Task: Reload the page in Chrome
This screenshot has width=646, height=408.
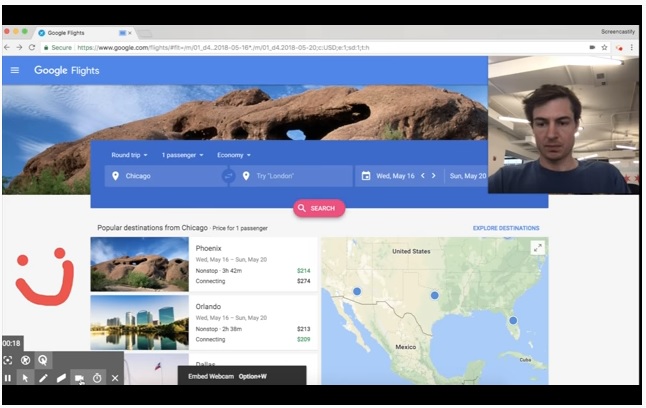Action: click(33, 47)
